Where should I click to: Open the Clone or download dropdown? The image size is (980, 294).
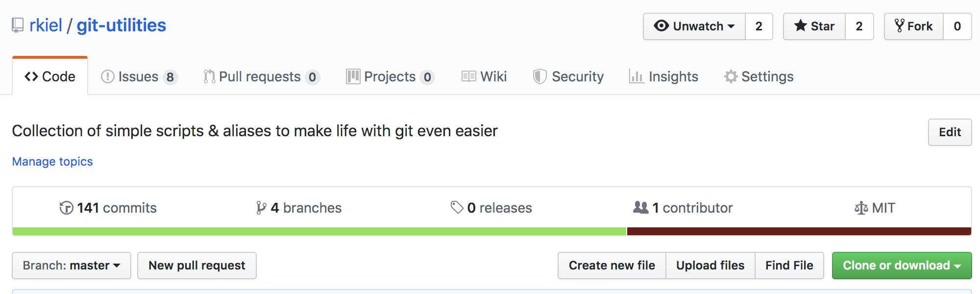click(902, 266)
